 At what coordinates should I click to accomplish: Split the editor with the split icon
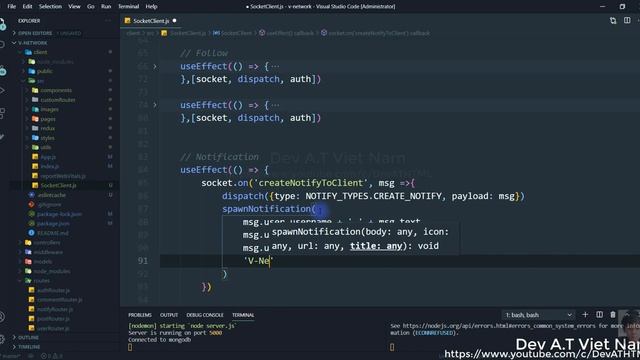tap(627, 20)
